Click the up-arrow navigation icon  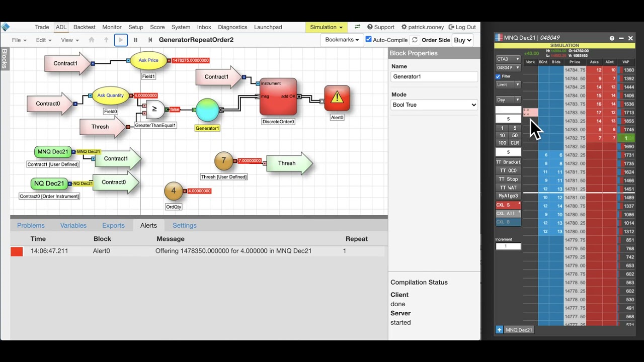[x=106, y=40]
